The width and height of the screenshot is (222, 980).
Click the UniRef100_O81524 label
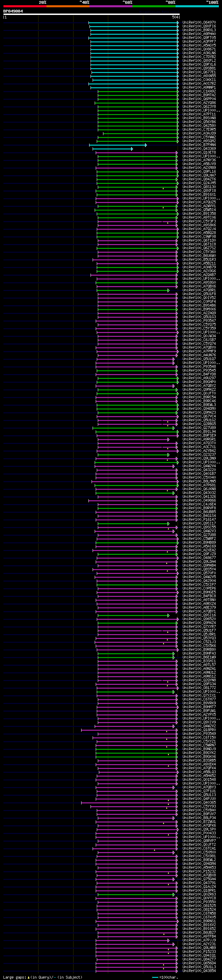click(199, 910)
